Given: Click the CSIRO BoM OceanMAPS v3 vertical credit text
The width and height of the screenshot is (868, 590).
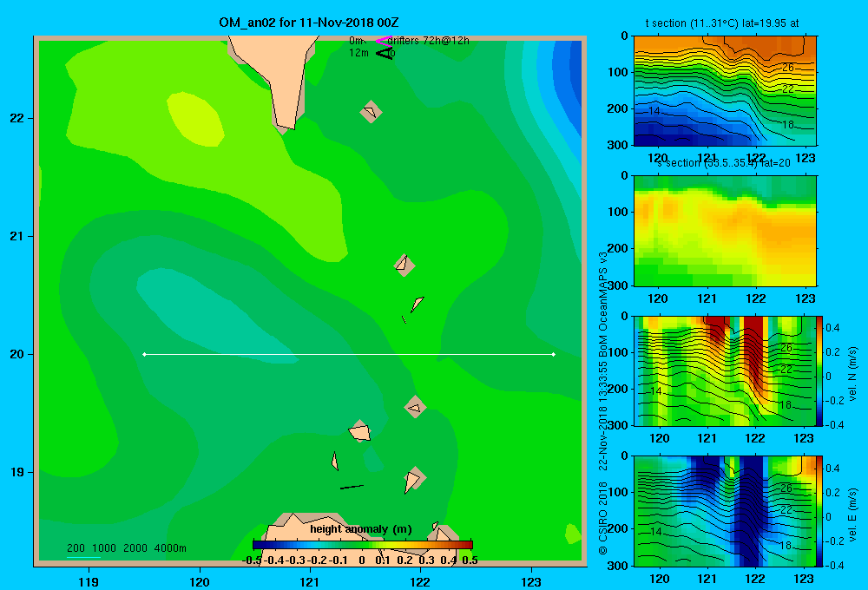Looking at the screenshot, I should (603, 403).
